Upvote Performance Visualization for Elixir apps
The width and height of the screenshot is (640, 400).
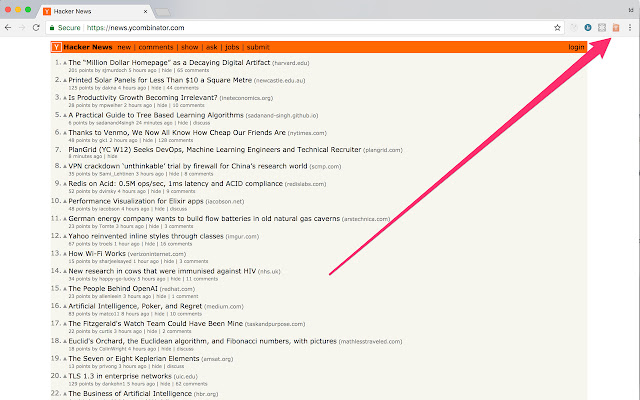pyautogui.click(x=64, y=202)
